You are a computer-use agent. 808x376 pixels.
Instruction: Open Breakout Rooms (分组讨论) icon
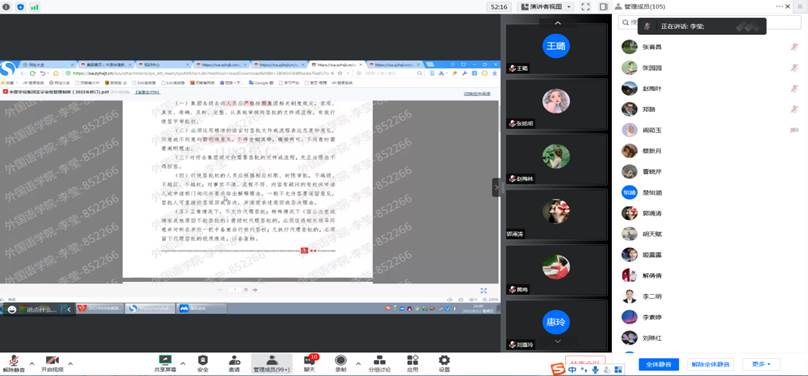pos(379,364)
